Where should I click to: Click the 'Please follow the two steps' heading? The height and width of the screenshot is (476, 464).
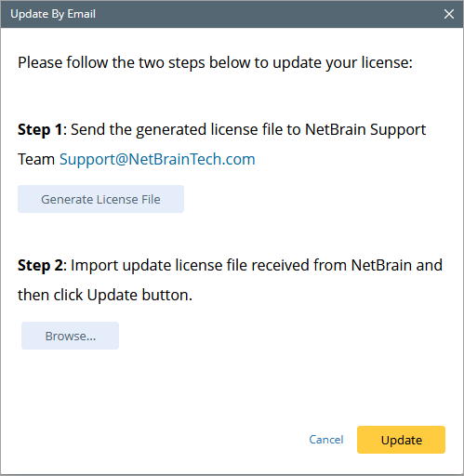[215, 63]
